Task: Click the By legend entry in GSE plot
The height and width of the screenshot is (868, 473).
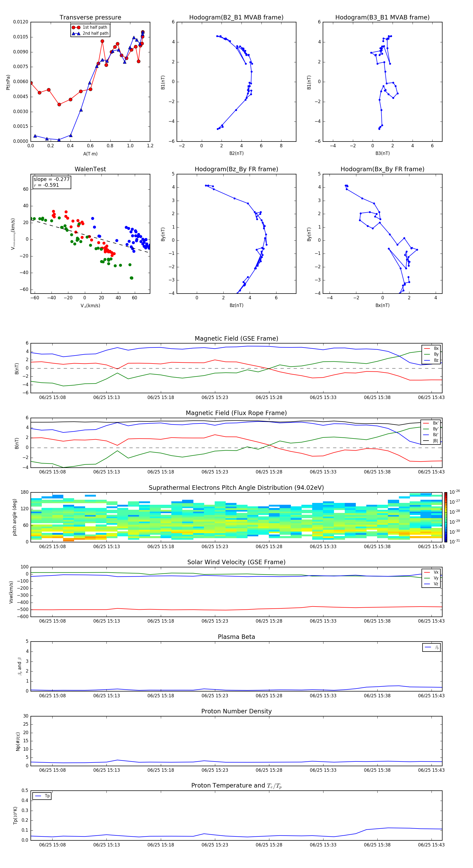Action: pyautogui.click(x=431, y=354)
